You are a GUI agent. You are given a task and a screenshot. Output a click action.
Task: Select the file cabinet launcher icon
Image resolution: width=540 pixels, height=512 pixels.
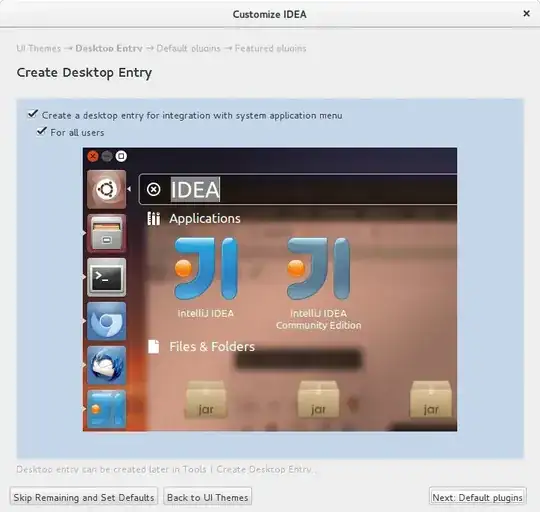[106, 233]
